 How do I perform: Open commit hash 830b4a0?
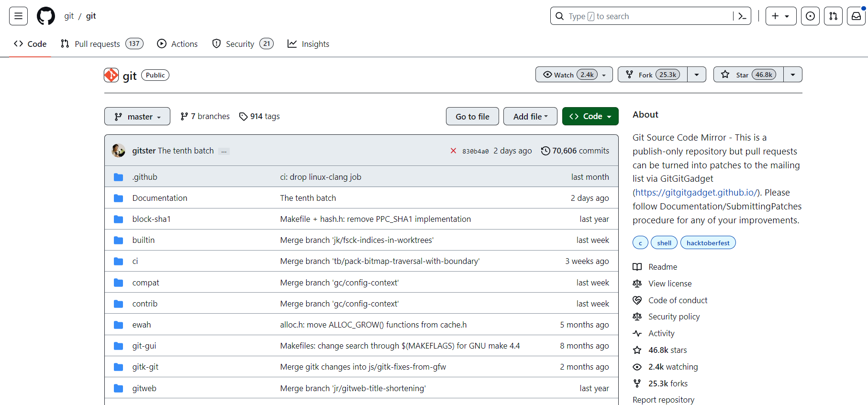tap(475, 151)
